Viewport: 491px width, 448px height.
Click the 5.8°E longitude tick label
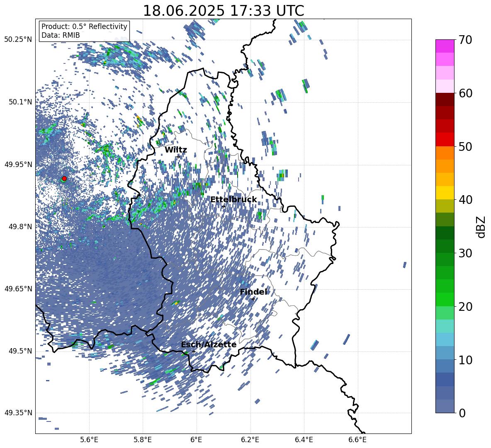click(143, 440)
